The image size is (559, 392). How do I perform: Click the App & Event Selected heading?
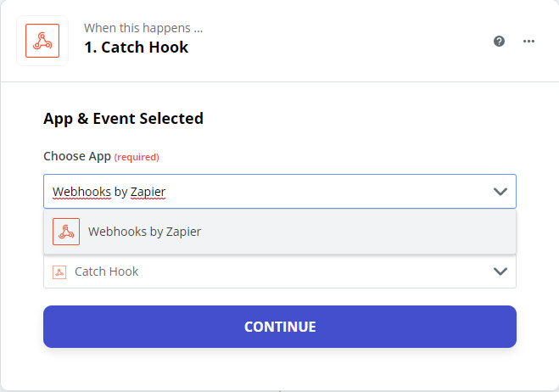(x=123, y=119)
